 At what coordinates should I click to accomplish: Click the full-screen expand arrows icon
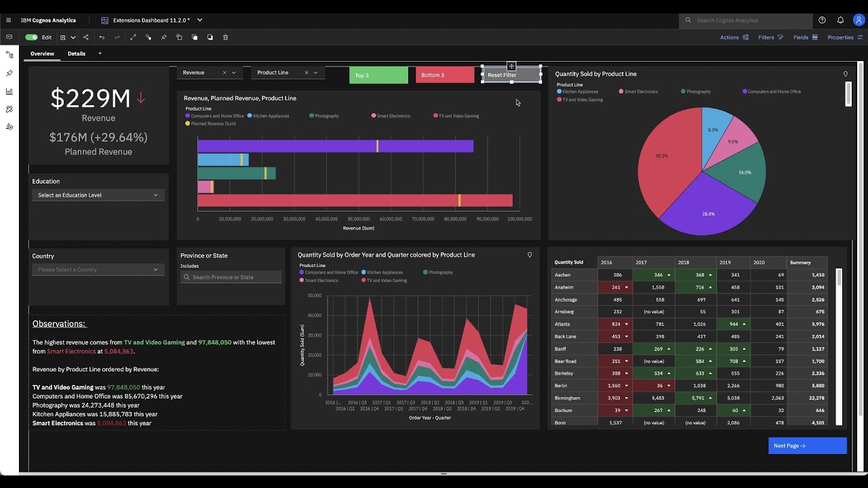pyautogui.click(x=133, y=37)
